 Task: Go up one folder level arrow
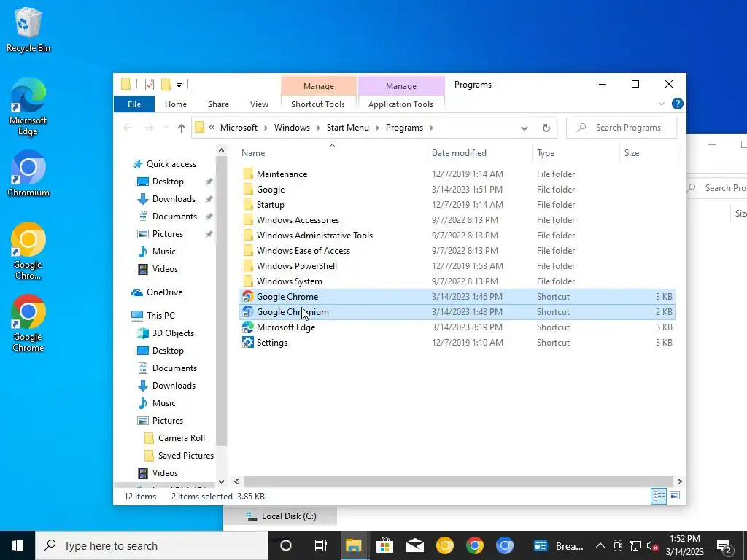(181, 128)
